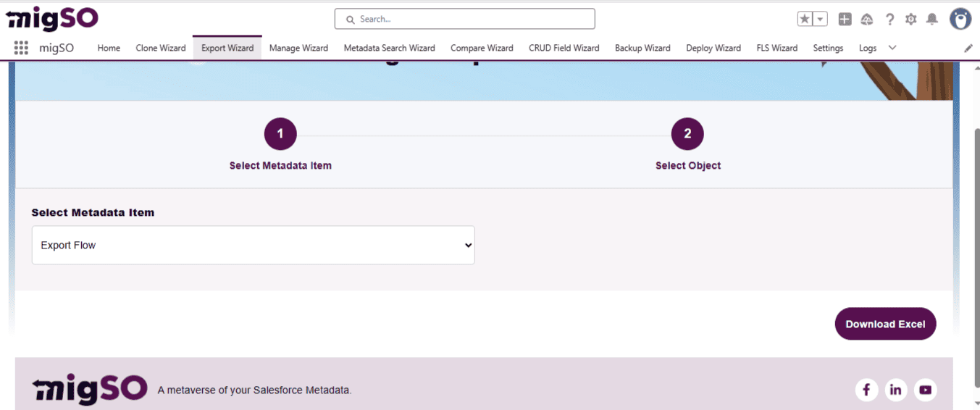Click step 1 circle
This screenshot has height=410, width=980.
point(280,134)
